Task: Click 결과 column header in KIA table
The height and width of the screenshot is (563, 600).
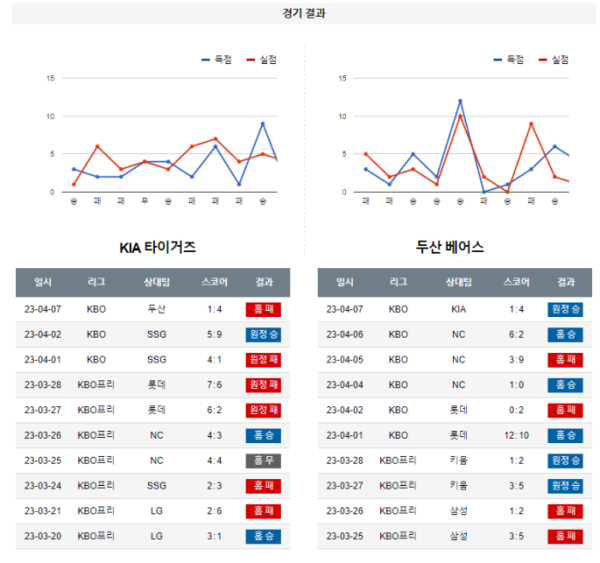Action: pyautogui.click(x=264, y=282)
